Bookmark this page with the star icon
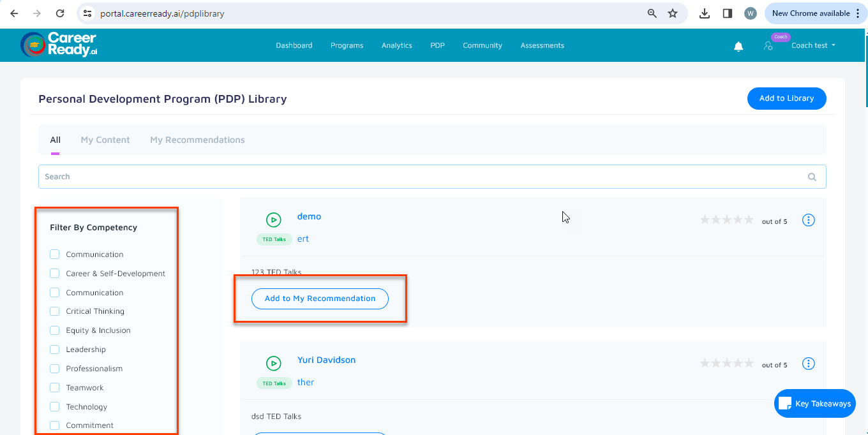Image resolution: width=868 pixels, height=435 pixels. [x=673, y=13]
